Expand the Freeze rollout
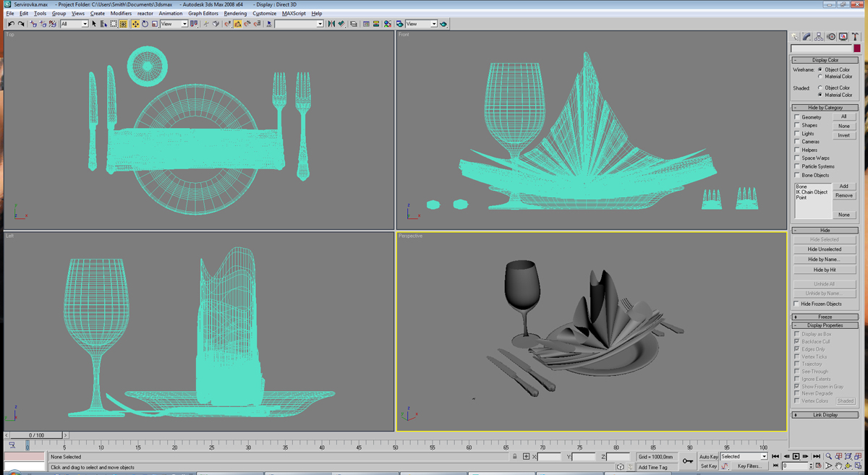The width and height of the screenshot is (868, 475). [825, 317]
